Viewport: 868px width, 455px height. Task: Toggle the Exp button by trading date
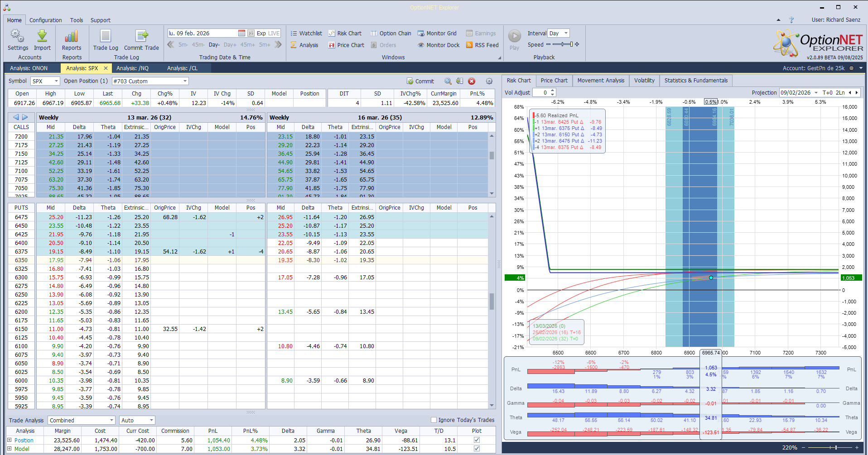click(261, 33)
